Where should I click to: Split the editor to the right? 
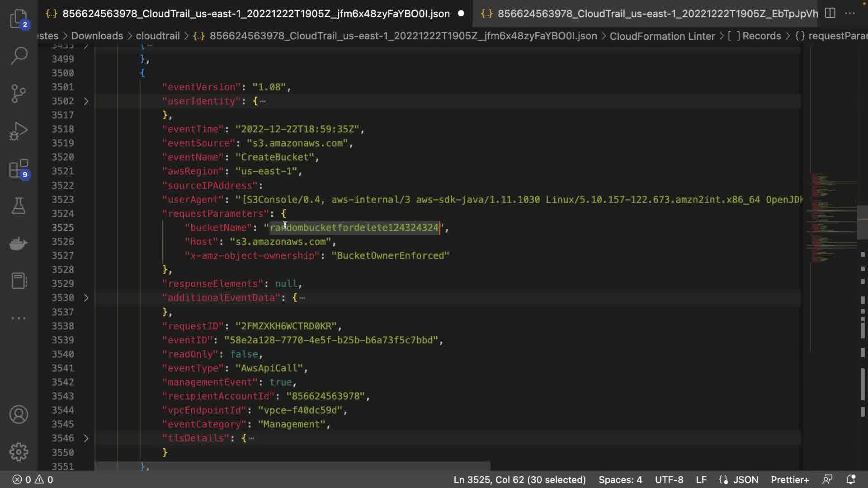[x=830, y=13]
